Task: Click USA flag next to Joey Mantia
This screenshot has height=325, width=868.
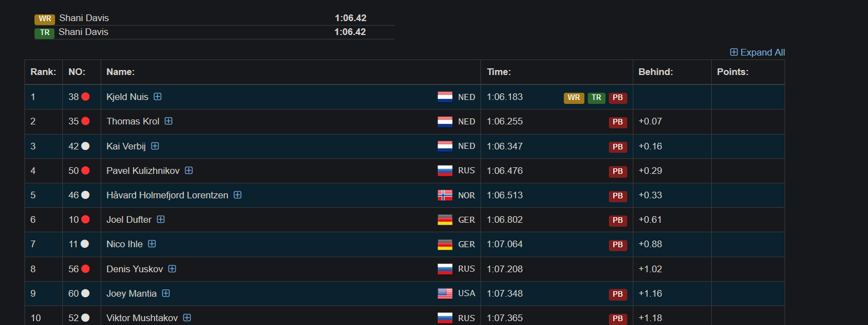Action: (x=445, y=293)
